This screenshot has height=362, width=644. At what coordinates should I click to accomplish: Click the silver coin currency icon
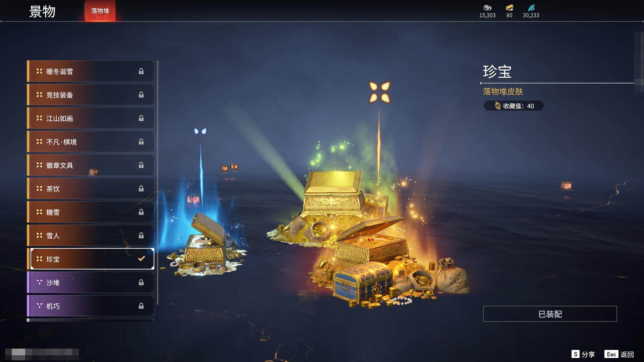[x=487, y=8]
